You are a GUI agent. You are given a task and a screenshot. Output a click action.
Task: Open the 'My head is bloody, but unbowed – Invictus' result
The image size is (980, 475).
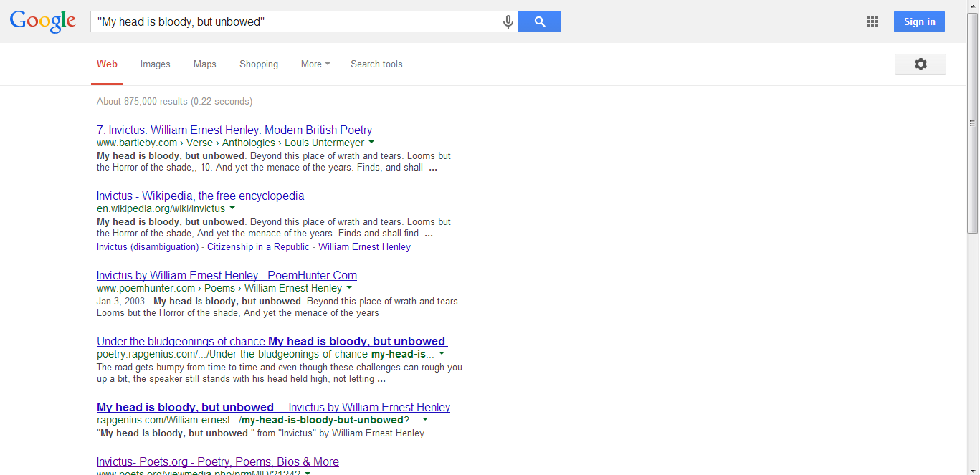tap(273, 407)
